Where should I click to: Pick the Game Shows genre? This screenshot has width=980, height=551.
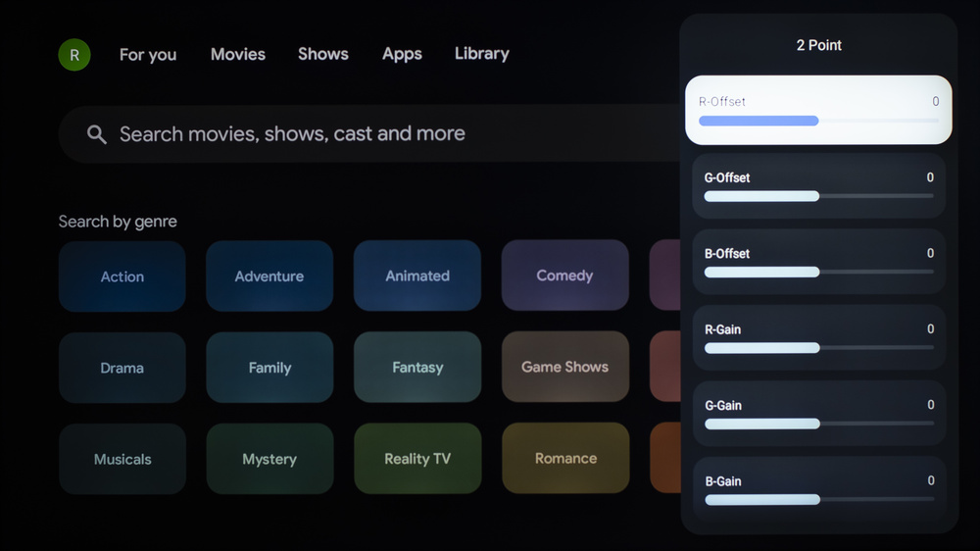tap(564, 368)
